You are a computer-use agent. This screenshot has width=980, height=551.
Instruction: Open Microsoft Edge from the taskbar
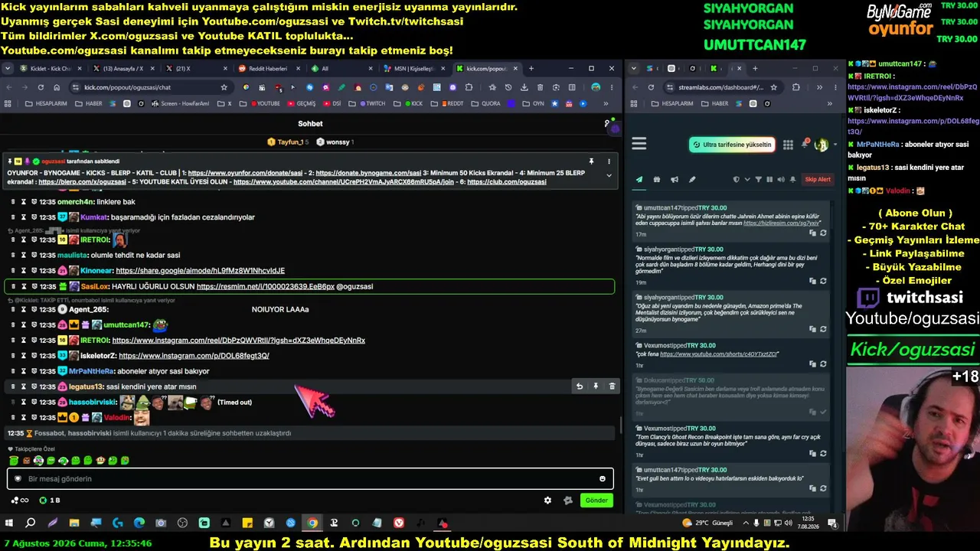point(139,523)
